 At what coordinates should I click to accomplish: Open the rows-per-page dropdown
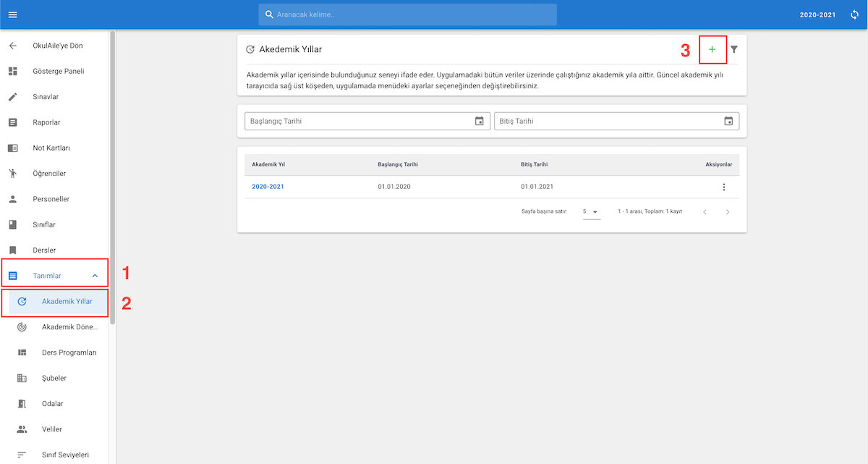591,211
